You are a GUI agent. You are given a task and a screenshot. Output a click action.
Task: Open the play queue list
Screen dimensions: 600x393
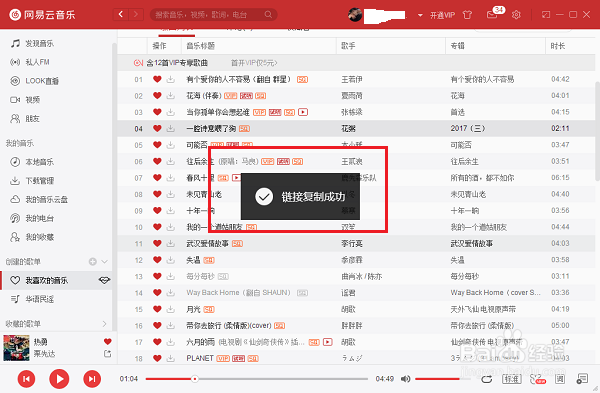point(582,379)
